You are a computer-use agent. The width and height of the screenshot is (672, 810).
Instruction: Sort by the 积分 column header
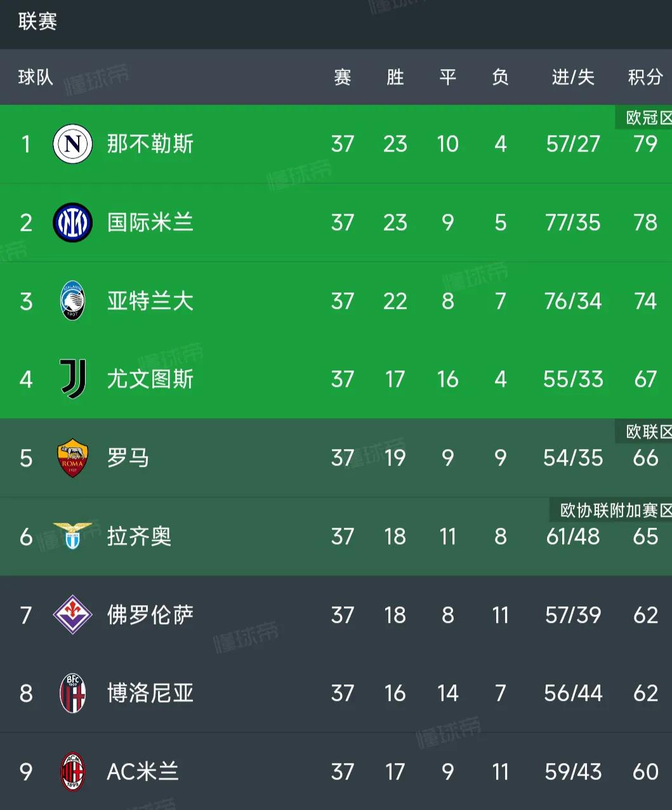point(645,77)
